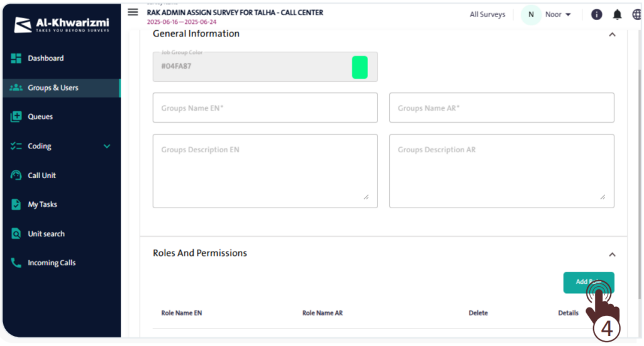
Task: Open Groups & Users menu item
Action: tap(53, 88)
